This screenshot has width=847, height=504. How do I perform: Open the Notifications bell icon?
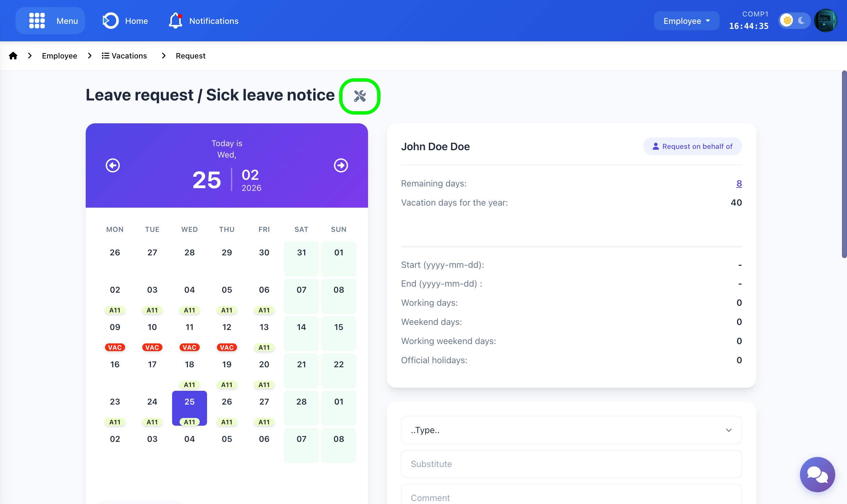point(175,21)
